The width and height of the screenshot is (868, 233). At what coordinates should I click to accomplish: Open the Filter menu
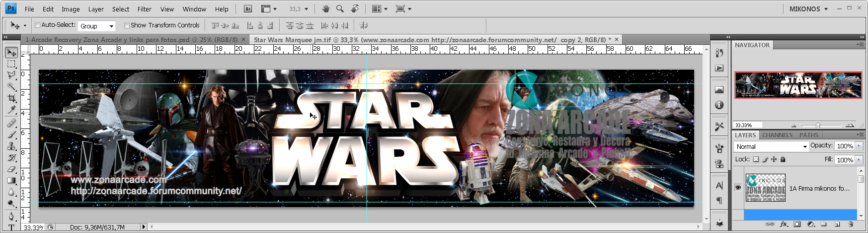point(145,9)
